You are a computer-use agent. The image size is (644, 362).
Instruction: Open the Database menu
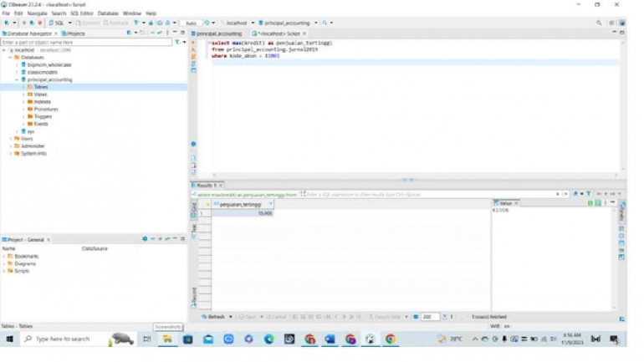click(x=108, y=13)
